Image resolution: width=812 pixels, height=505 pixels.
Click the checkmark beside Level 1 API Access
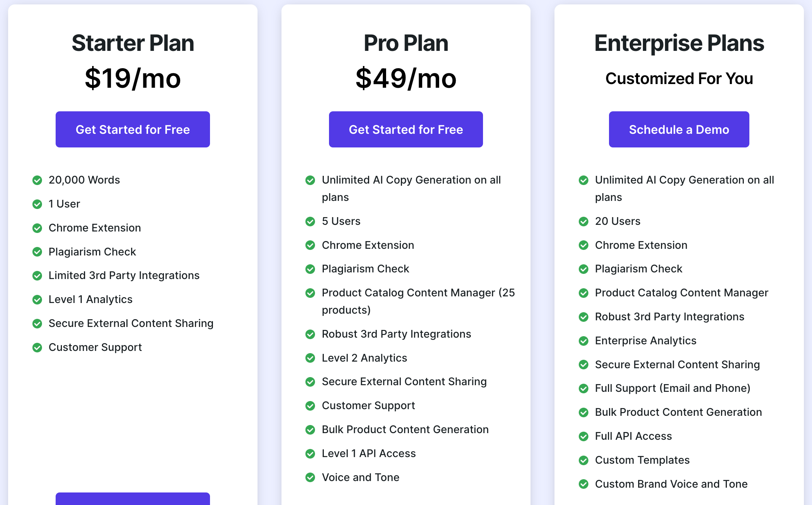click(310, 454)
